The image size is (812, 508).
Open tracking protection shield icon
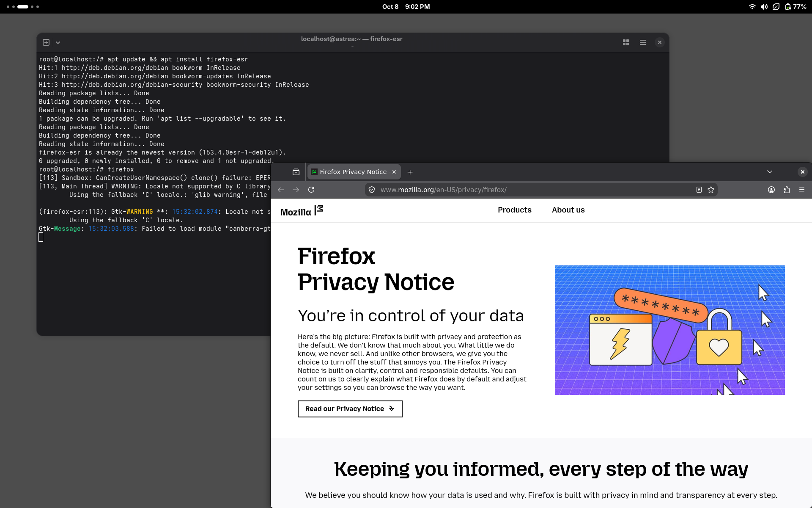pyautogui.click(x=372, y=190)
